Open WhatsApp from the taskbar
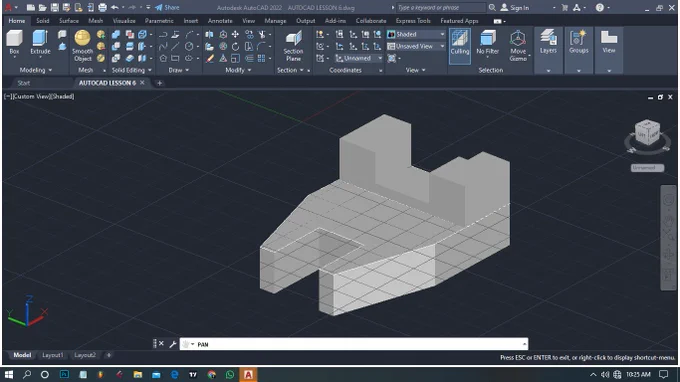The width and height of the screenshot is (680, 382). [230, 374]
